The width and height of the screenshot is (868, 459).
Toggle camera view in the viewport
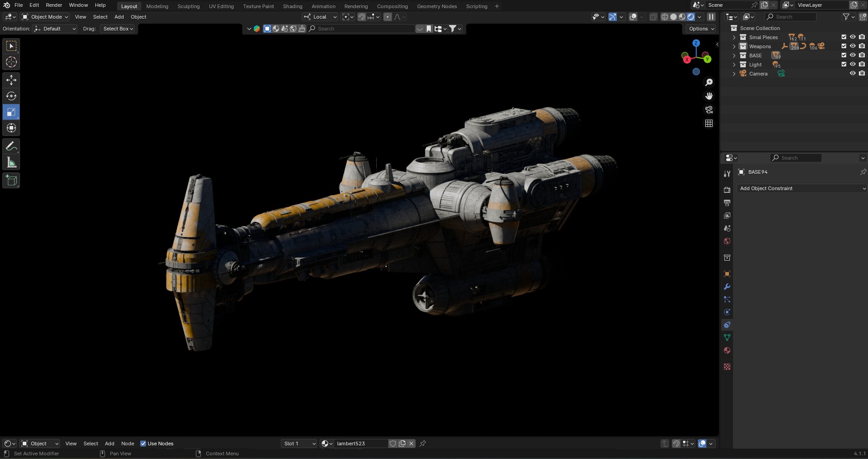pos(709,110)
